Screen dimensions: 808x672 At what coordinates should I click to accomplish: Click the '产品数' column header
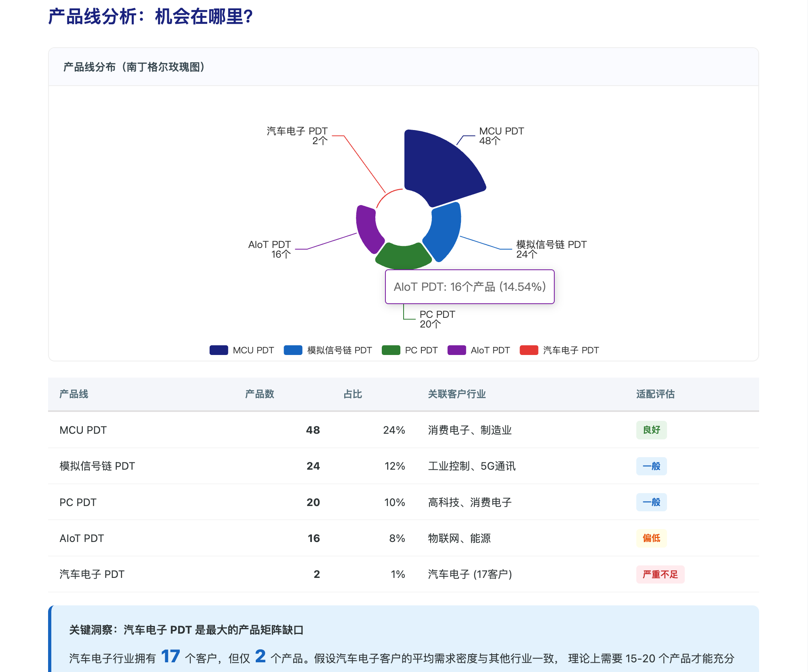click(x=259, y=394)
